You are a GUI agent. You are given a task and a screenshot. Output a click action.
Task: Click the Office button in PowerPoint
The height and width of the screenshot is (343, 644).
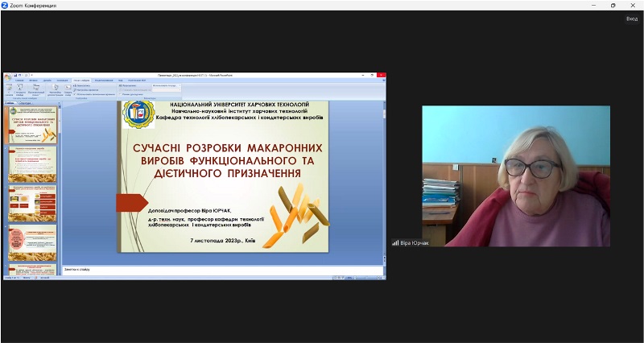8,76
